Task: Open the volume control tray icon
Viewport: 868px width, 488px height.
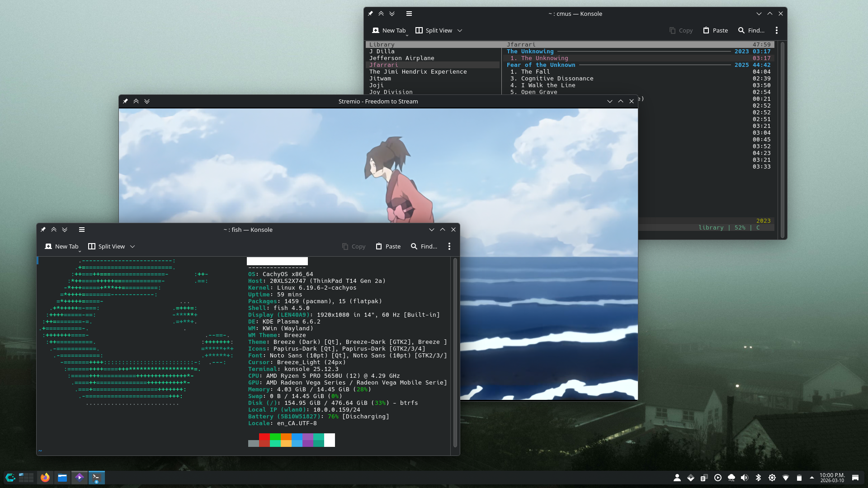Action: (745, 478)
